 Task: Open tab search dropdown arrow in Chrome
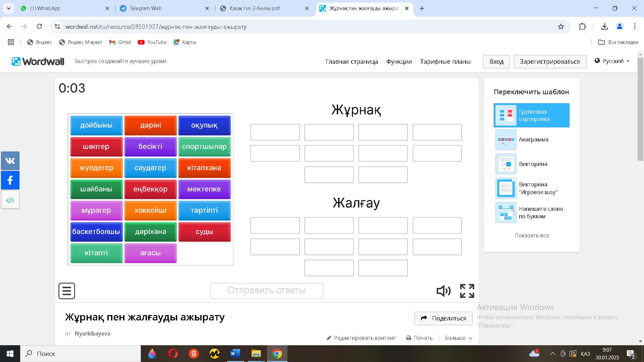click(x=9, y=8)
